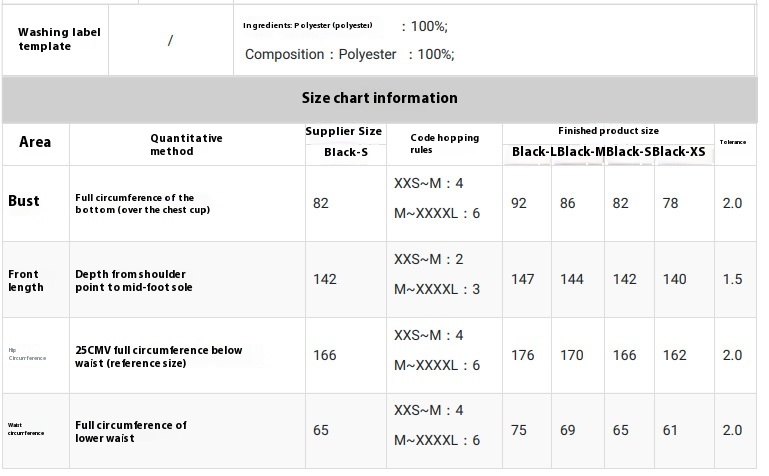Select the Black-S supplier size header
The image size is (769, 476).
coord(346,152)
